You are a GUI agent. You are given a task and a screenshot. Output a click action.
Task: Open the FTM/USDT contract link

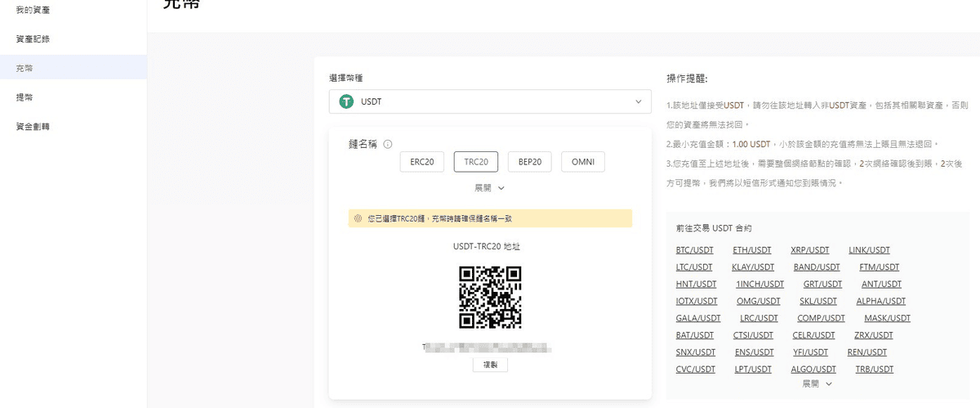[x=879, y=267]
